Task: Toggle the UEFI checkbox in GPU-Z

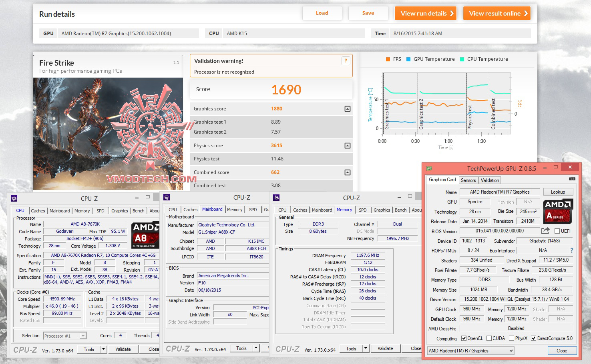Action: [x=557, y=231]
